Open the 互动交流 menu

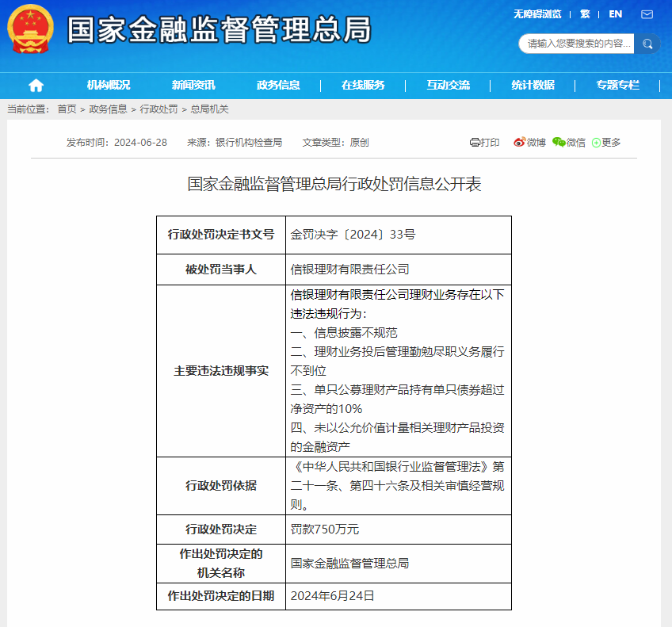click(x=448, y=86)
